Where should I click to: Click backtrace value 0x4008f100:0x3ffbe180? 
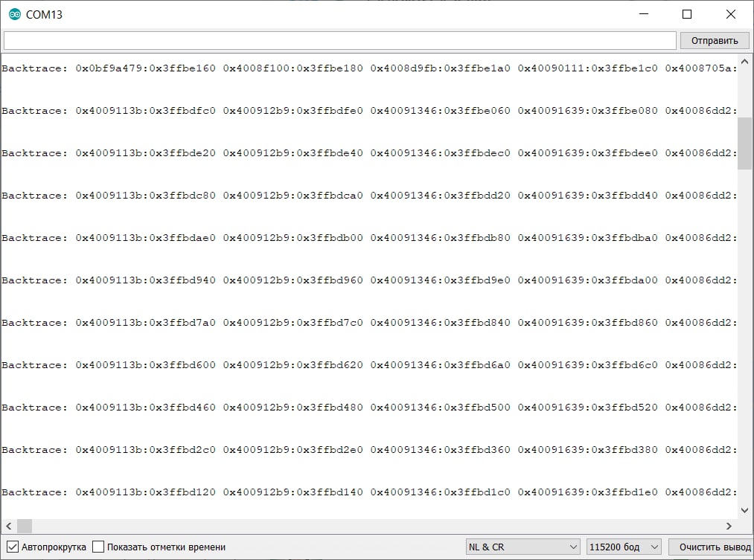293,68
